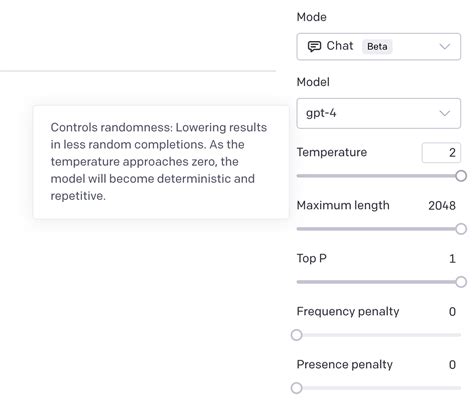Click the Top P slider handle
Screen dimensions: 474x415
tap(461, 282)
